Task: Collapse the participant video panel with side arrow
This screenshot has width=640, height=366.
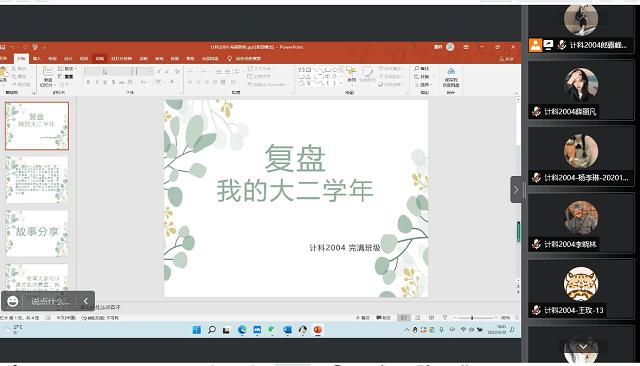Action: [516, 190]
